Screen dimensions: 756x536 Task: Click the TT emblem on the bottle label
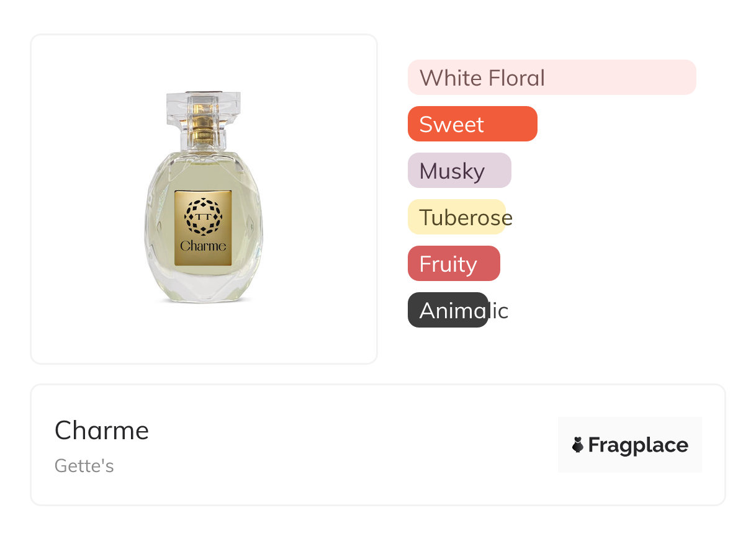point(203,216)
